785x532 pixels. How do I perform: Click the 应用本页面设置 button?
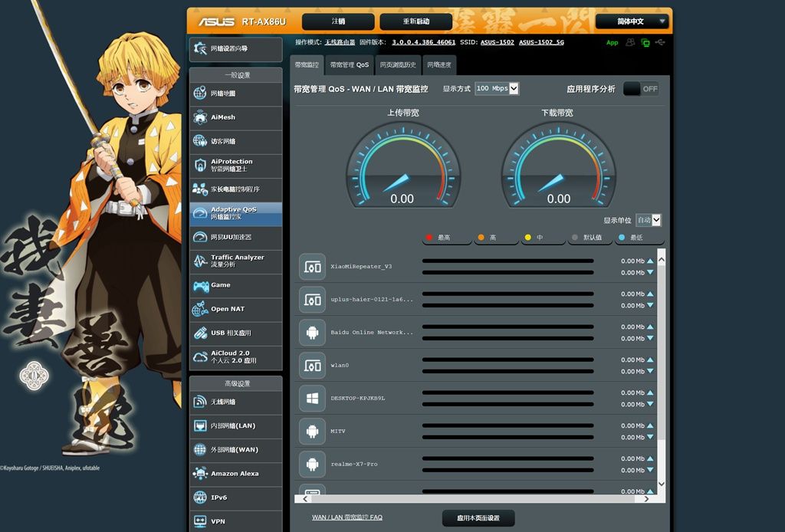[x=478, y=518]
